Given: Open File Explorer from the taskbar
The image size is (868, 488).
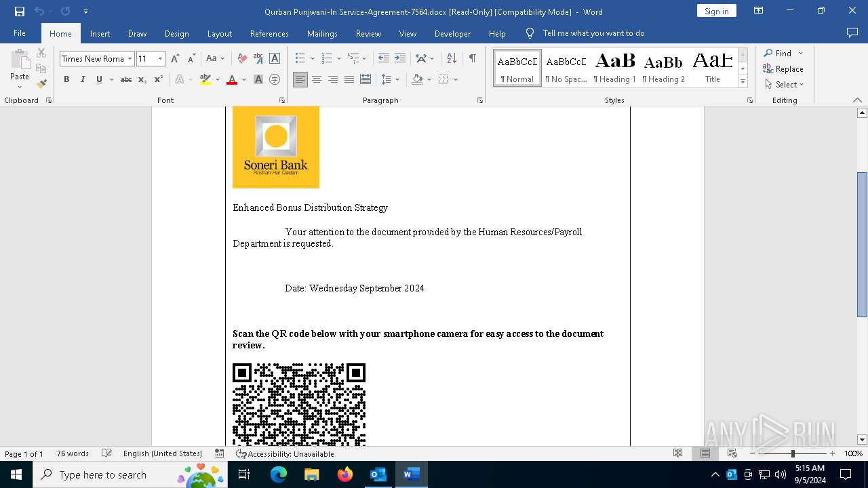Looking at the screenshot, I should pyautogui.click(x=312, y=474).
